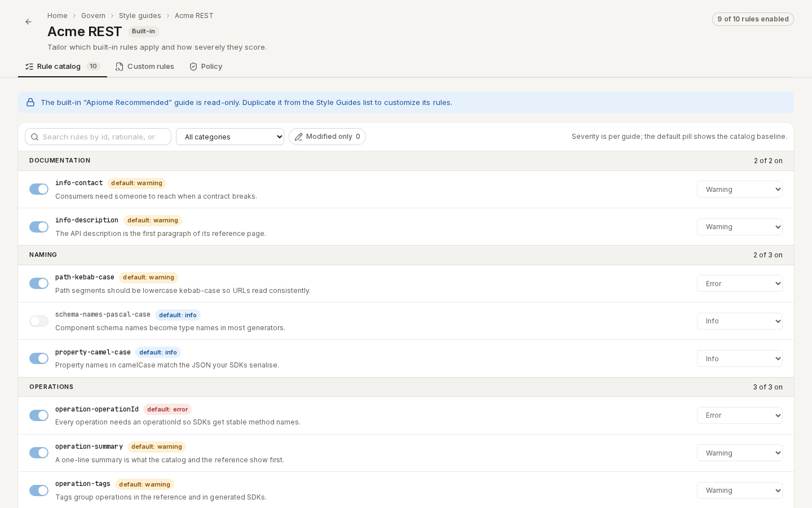The image size is (812, 508).
Task: Go to Style guides breadcrumb
Action: (140, 16)
